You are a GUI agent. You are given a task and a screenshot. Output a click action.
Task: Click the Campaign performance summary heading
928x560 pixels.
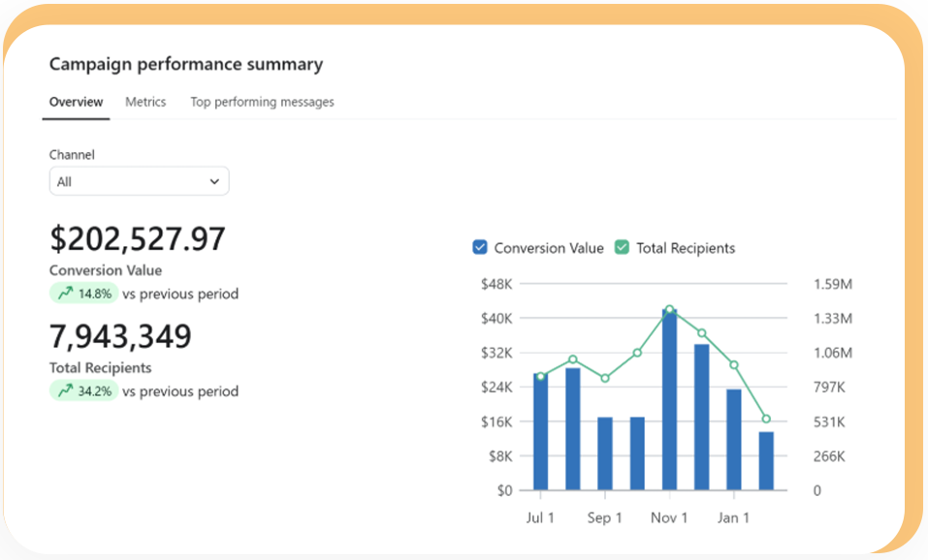(186, 65)
